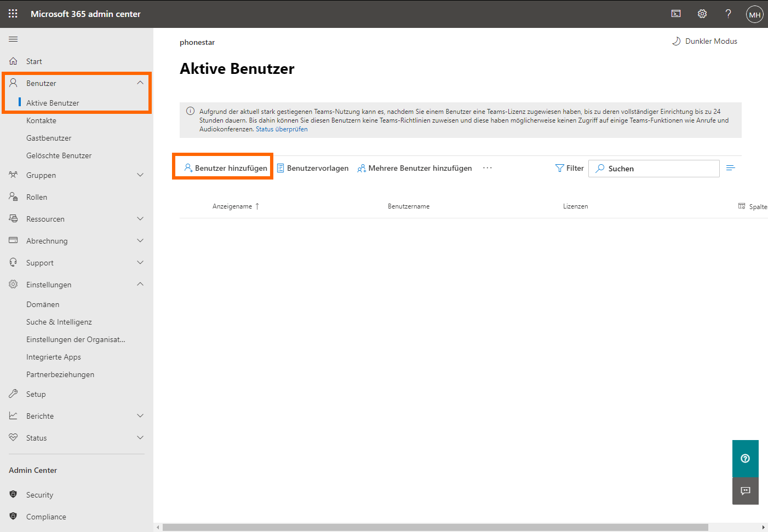Click the Microsoft 365 admin center title
Image resolution: width=768 pixels, height=532 pixels.
(x=85, y=14)
